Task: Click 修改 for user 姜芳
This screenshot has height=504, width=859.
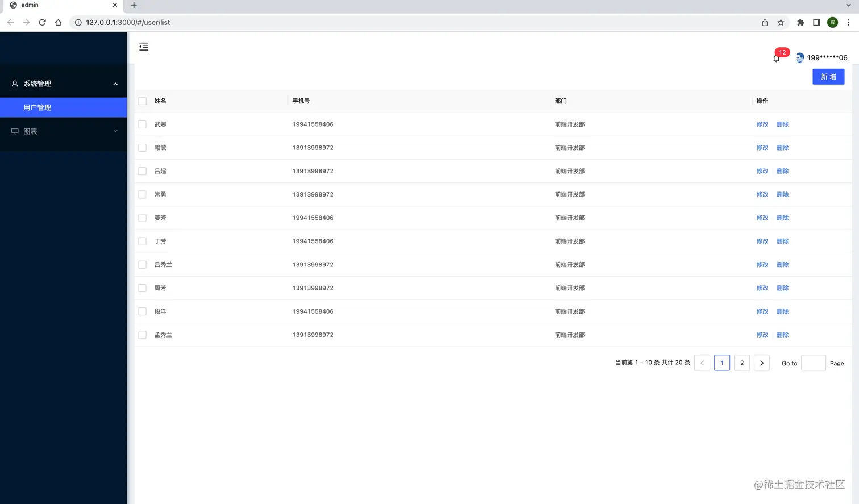Action: tap(762, 218)
